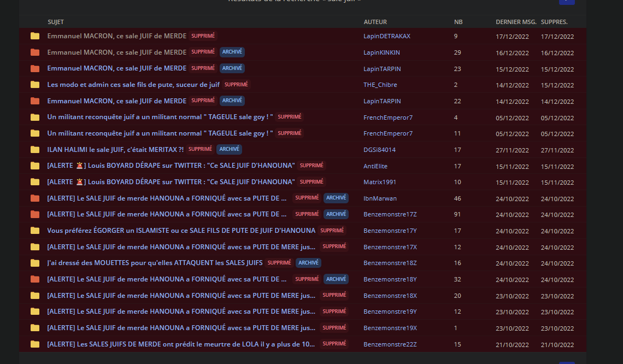Click the folder icon in Benzemonstre18Z's row
The height and width of the screenshot is (364, 623).
click(35, 263)
